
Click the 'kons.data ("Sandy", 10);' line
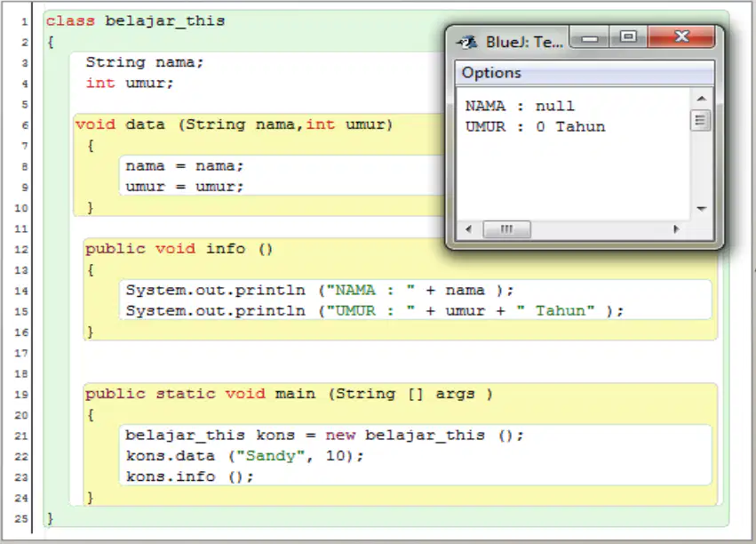tap(244, 456)
